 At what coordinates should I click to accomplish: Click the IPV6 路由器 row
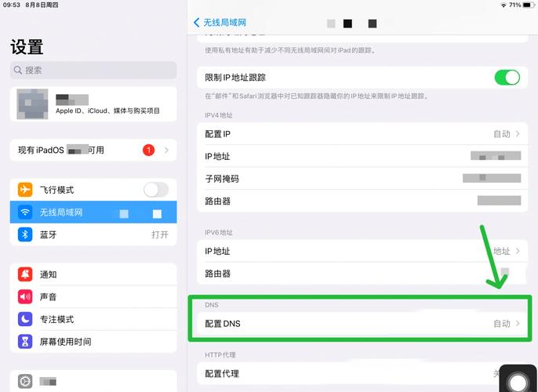[x=362, y=274]
